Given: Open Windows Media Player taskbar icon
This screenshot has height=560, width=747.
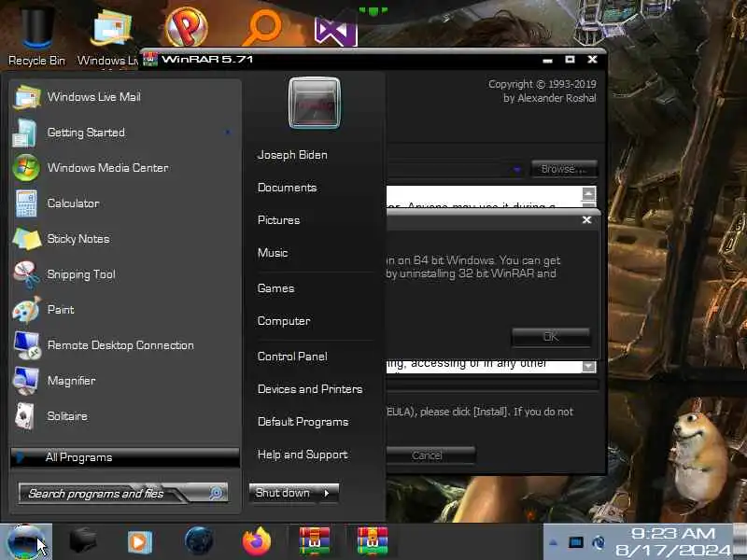Looking at the screenshot, I should click(139, 542).
